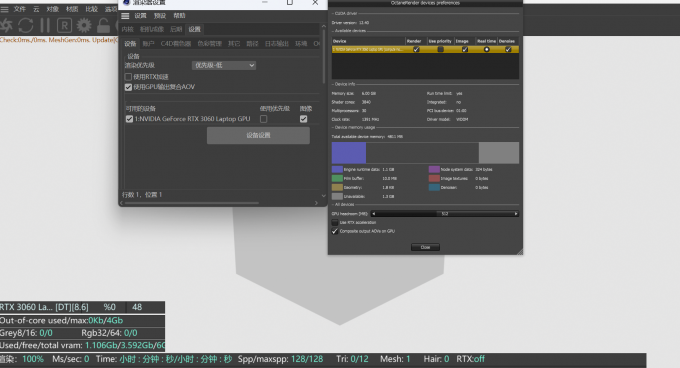This screenshot has height=368, width=680.
Task: Click the Out-of-core used/max readout
Action: tap(61, 320)
